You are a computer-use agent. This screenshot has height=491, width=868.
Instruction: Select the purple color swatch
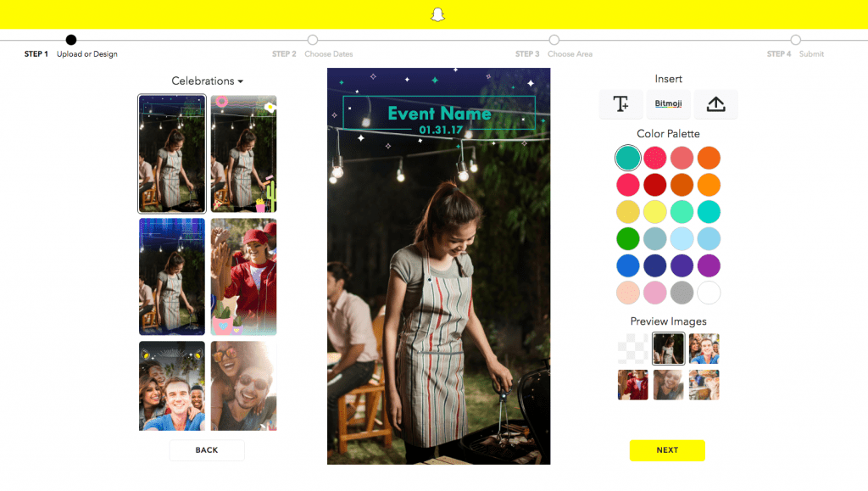pos(709,265)
